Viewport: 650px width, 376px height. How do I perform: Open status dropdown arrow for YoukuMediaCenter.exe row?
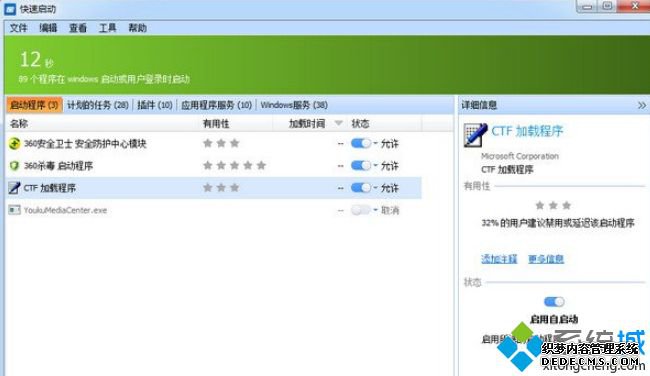pos(376,210)
